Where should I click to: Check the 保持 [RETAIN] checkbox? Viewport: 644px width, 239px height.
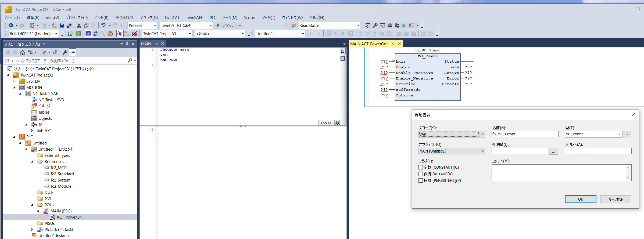[421, 174]
